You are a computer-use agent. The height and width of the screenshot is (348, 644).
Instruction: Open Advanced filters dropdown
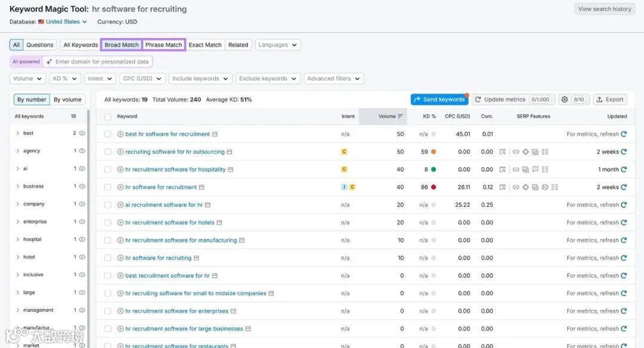[x=333, y=79]
